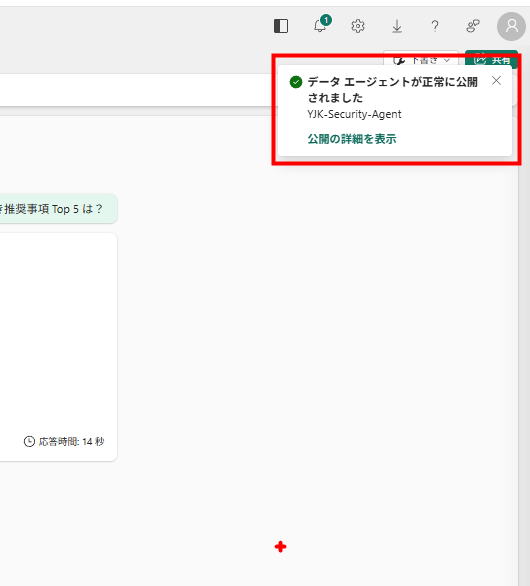Image resolution: width=530 pixels, height=586 pixels.
Task: Click the 応答時間: 14 秒 label
Action: coord(71,442)
